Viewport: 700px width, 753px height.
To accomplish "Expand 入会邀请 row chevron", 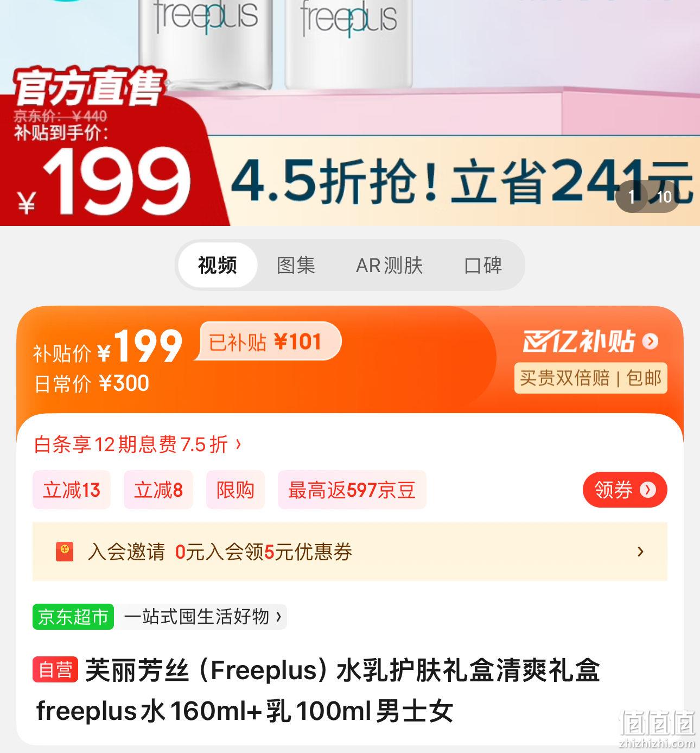I will coord(641,552).
